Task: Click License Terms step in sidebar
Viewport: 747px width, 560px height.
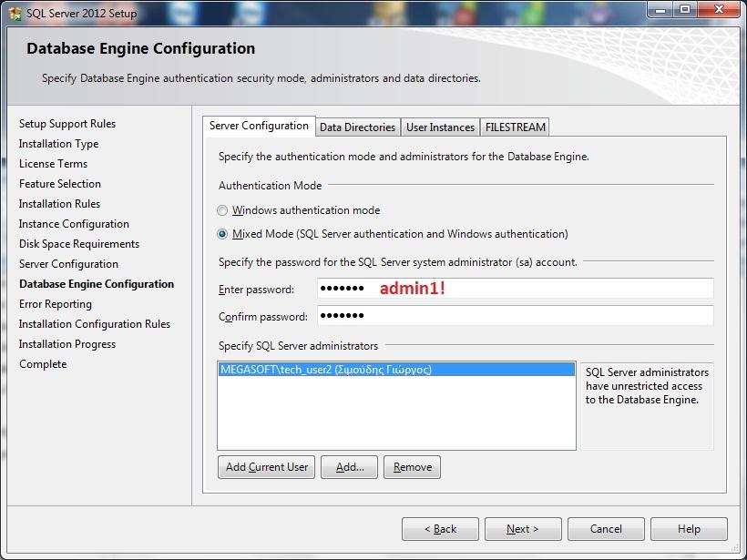Action: click(54, 164)
